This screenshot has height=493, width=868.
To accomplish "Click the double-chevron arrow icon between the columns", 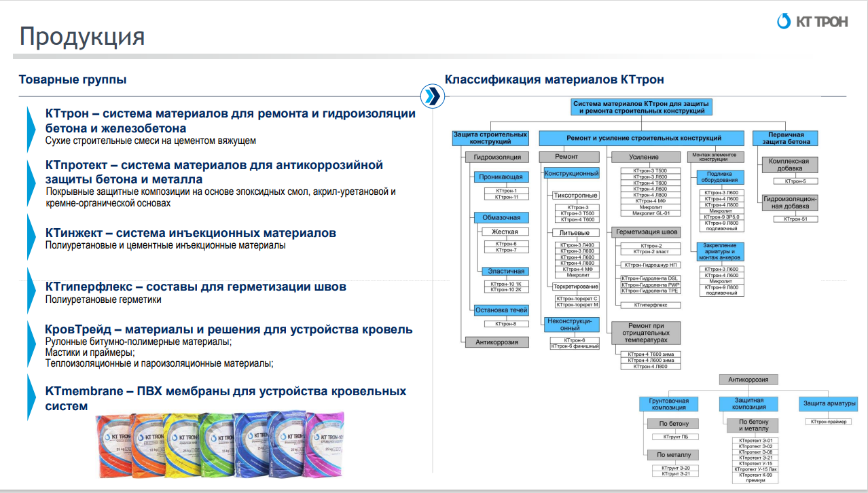I will point(431,96).
